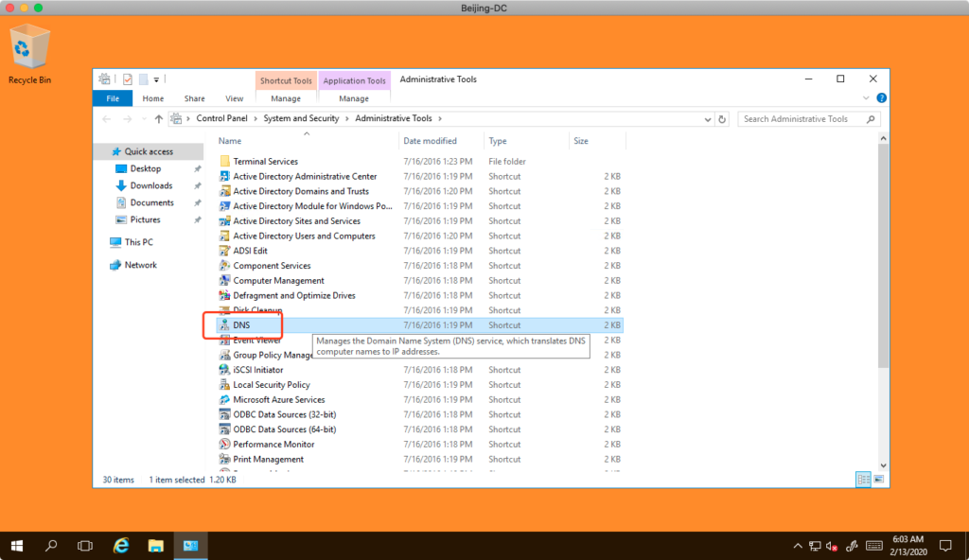The height and width of the screenshot is (560, 969).
Task: Select the Performance Monitor shortcut icon
Action: [225, 445]
